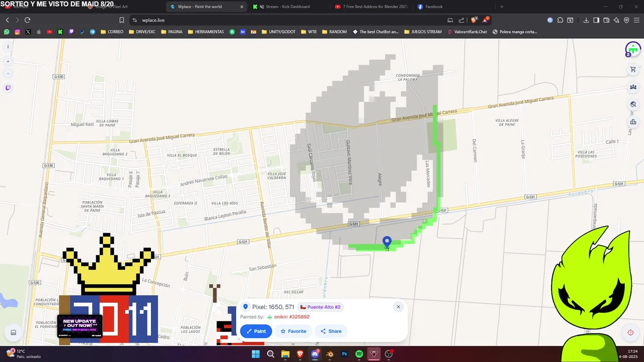Open The best ChatBot bookmark
Image resolution: width=644 pixels, height=362 pixels.
376,32
